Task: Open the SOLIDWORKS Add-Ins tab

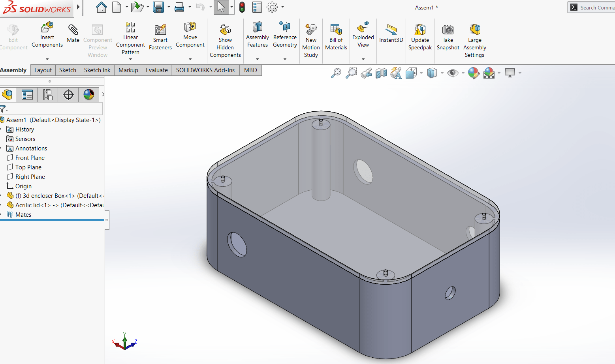Action: pyautogui.click(x=205, y=70)
